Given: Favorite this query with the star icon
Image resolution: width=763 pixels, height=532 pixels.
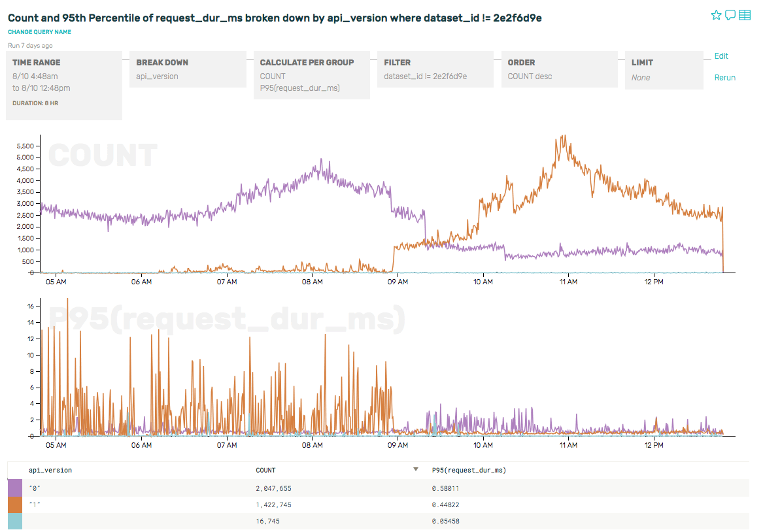Looking at the screenshot, I should click(717, 14).
